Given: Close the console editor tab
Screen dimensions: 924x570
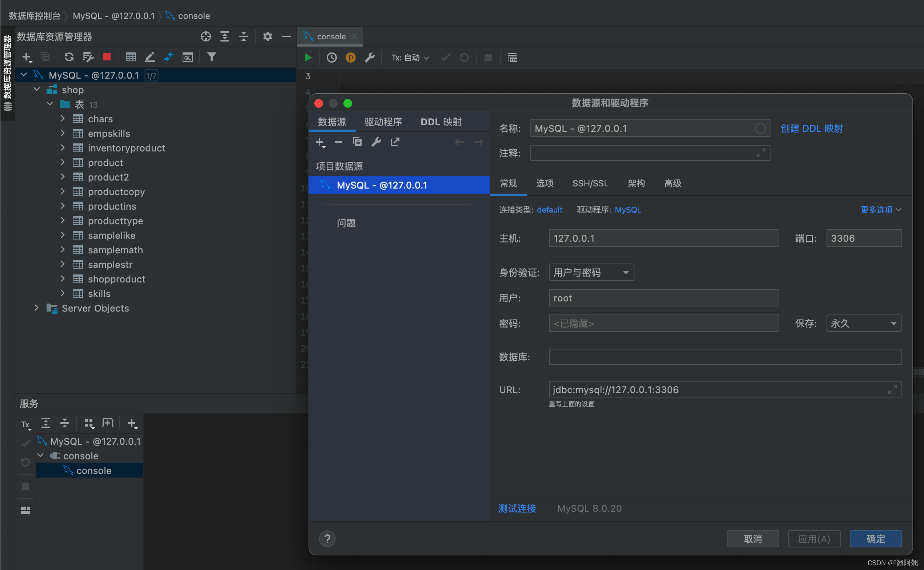Looking at the screenshot, I should [354, 36].
